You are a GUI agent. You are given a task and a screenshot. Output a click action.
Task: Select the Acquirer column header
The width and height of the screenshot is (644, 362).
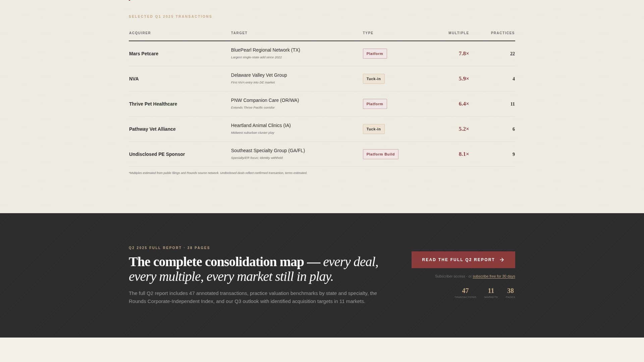click(x=140, y=33)
